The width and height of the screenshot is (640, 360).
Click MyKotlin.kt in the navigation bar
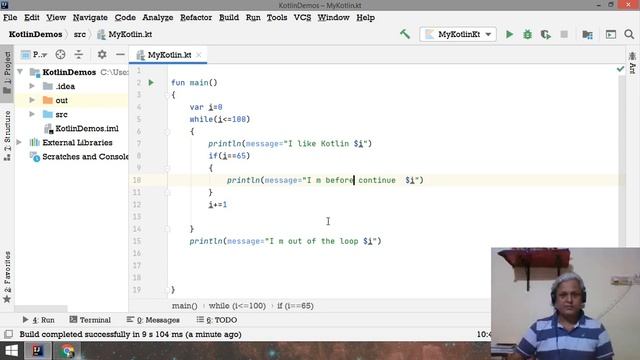pyautogui.click(x=124, y=34)
